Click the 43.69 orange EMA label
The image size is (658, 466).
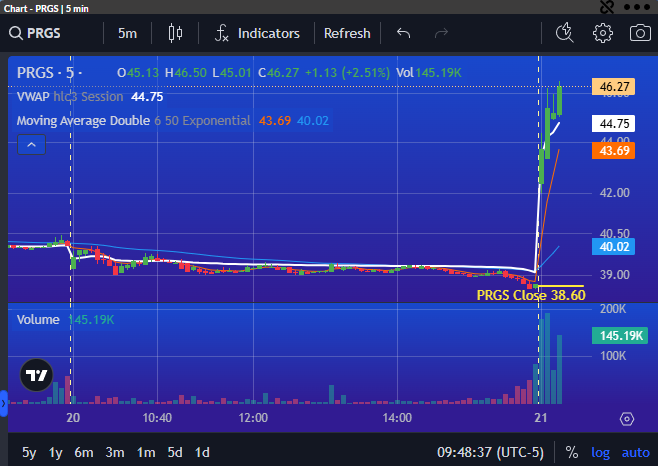613,151
